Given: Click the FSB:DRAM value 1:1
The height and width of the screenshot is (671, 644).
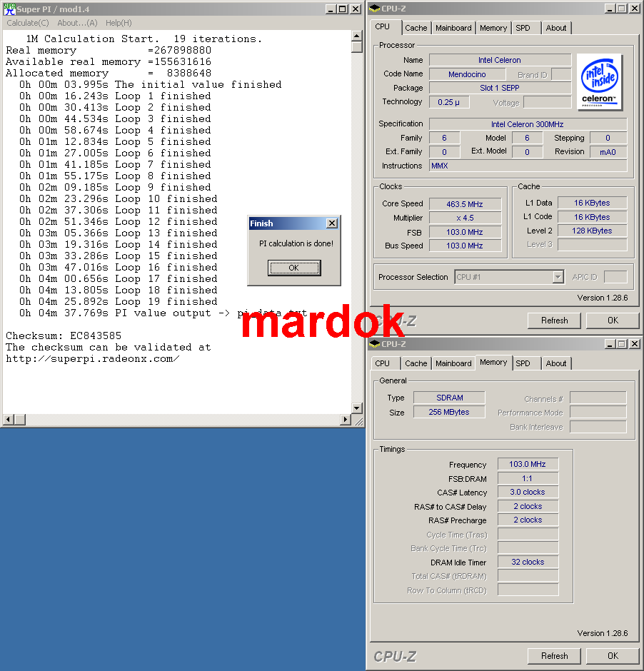Looking at the screenshot, I should coord(528,478).
